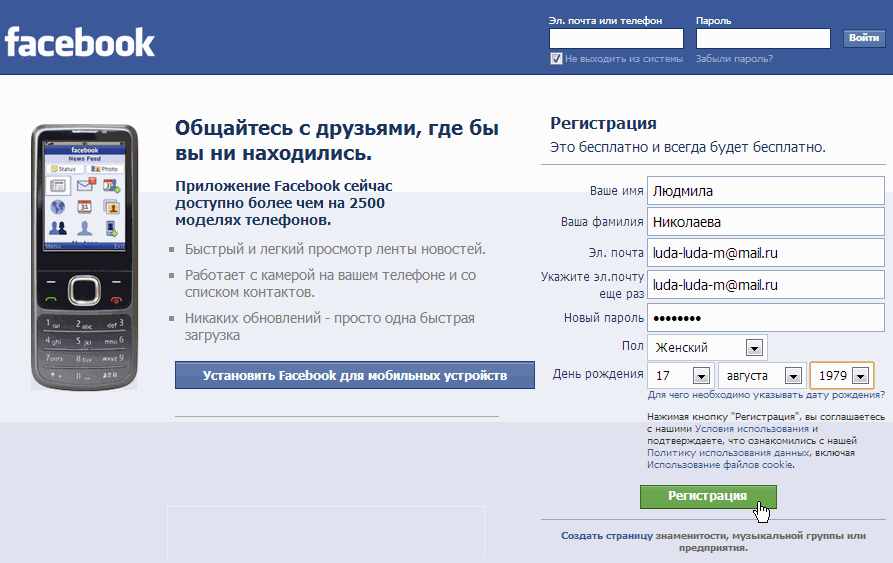Open the birthday month dropdown showing августа
Image resolution: width=893 pixels, height=563 pixels.
pos(763,376)
